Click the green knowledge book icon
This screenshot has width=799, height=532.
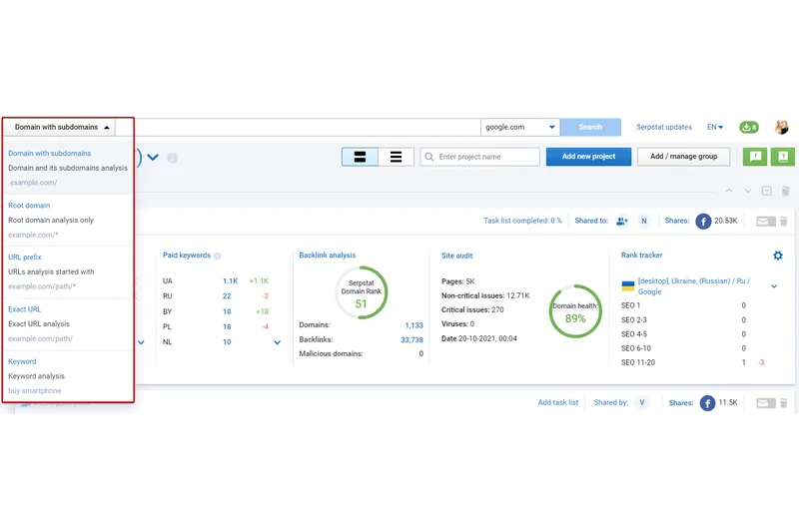click(783, 157)
